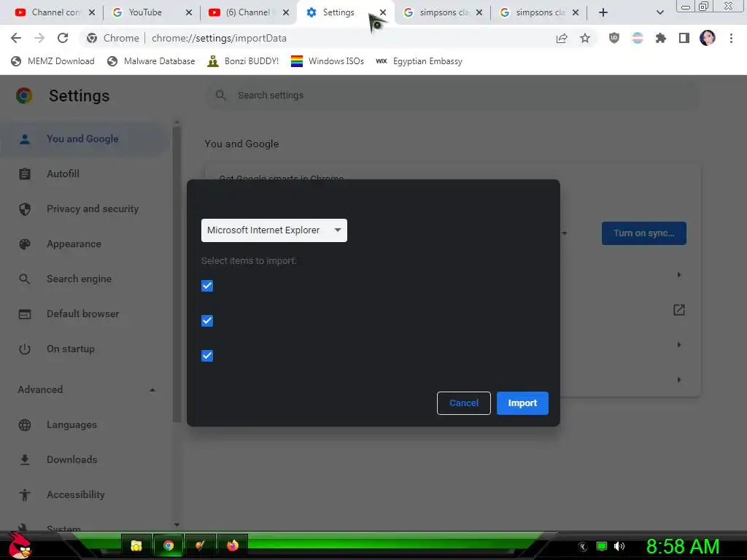Open the Extensions puzzle menu
The image size is (747, 560).
click(x=660, y=38)
